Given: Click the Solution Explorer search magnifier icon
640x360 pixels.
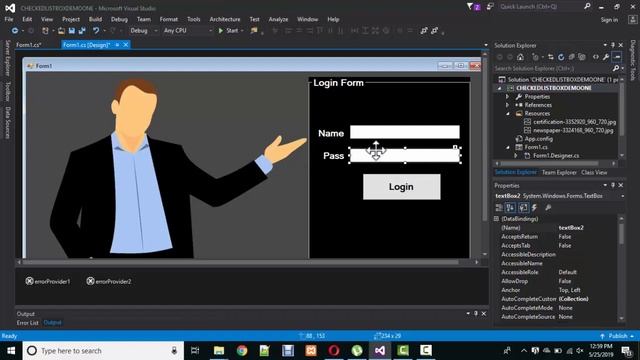Looking at the screenshot, I should click(616, 69).
